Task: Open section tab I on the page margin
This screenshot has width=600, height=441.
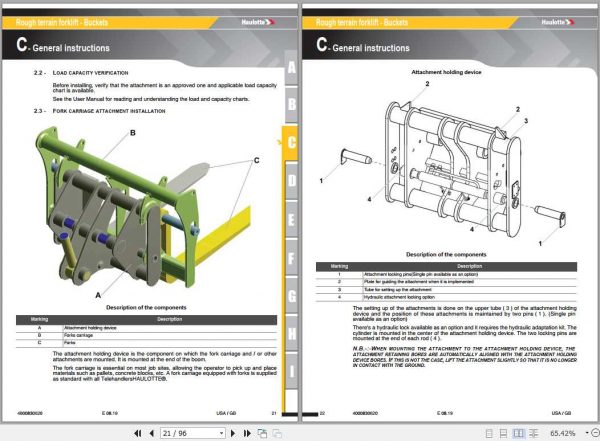Action: pyautogui.click(x=291, y=371)
